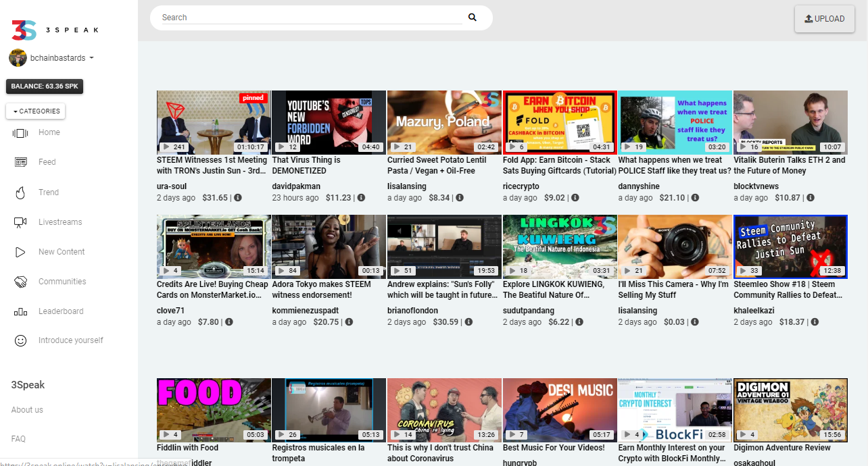
Task: Open Livestreams in sidebar
Action: click(x=60, y=222)
